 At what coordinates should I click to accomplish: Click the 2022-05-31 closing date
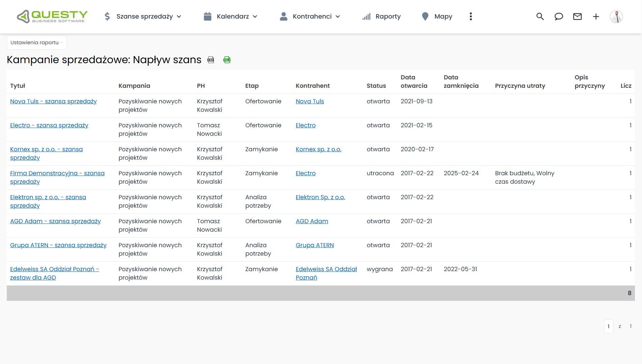click(x=460, y=269)
